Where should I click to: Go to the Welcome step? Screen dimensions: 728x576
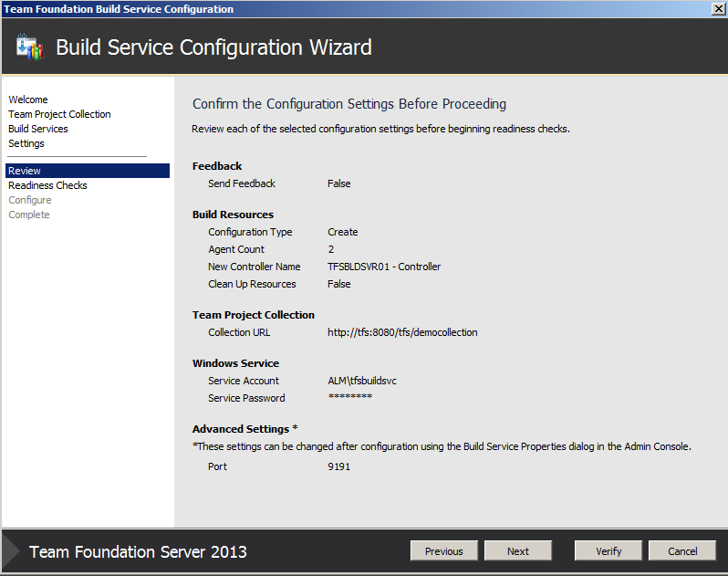pyautogui.click(x=28, y=99)
